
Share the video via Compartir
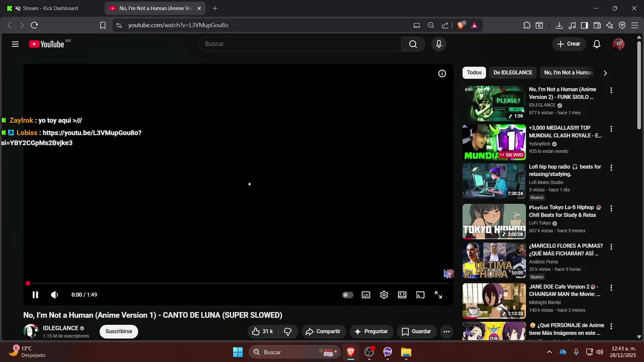(x=324, y=331)
